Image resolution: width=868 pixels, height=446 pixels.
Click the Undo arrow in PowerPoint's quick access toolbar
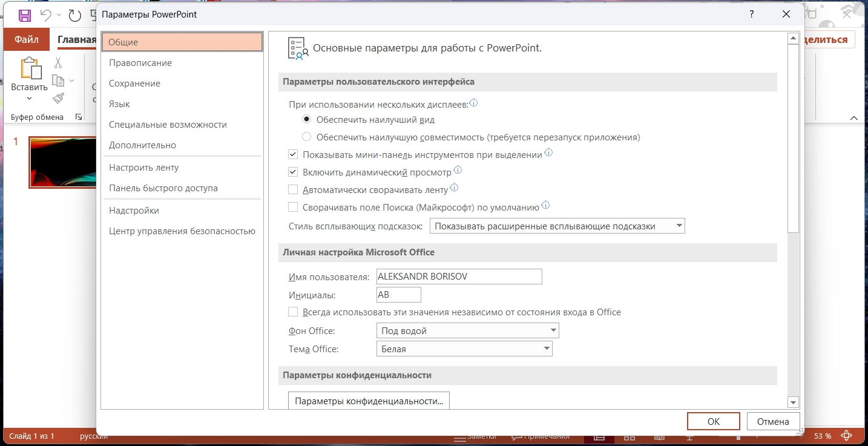pos(46,15)
